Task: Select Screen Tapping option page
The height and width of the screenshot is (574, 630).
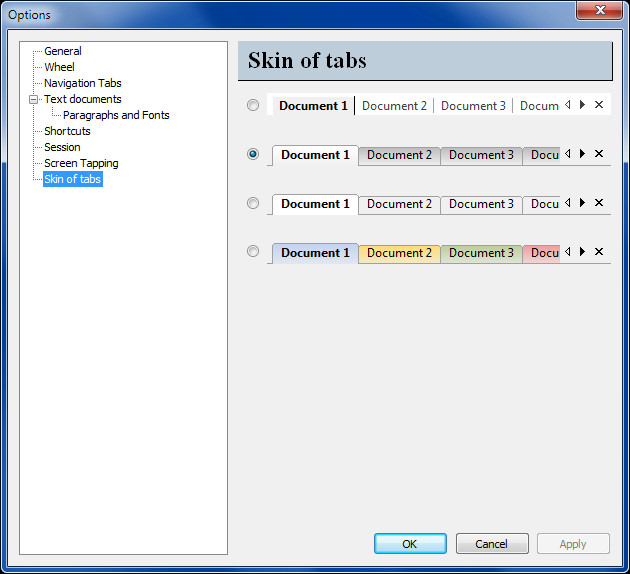Action: pyautogui.click(x=81, y=163)
